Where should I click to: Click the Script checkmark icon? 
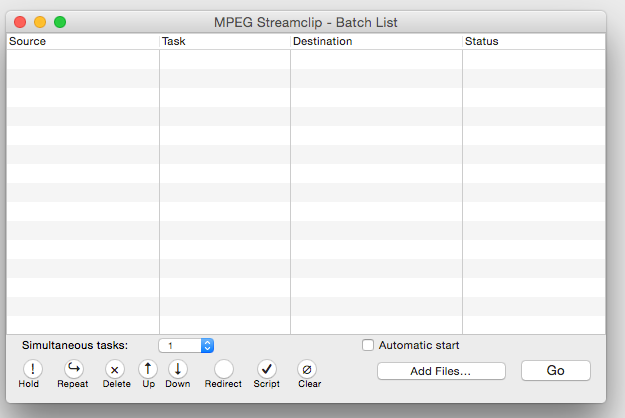pyautogui.click(x=267, y=369)
